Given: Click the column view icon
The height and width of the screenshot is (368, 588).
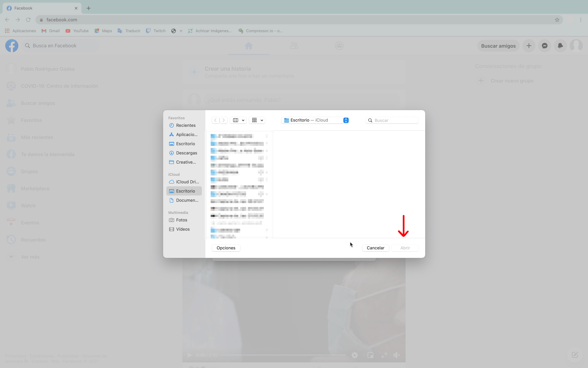Looking at the screenshot, I should point(235,120).
